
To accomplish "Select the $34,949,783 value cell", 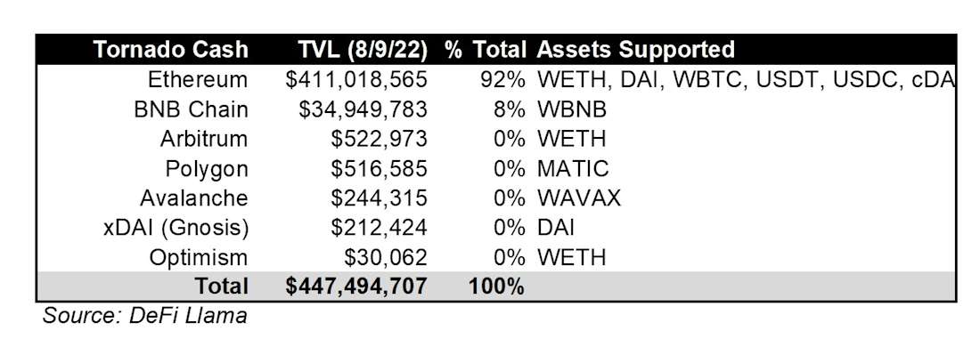I will pos(363,109).
